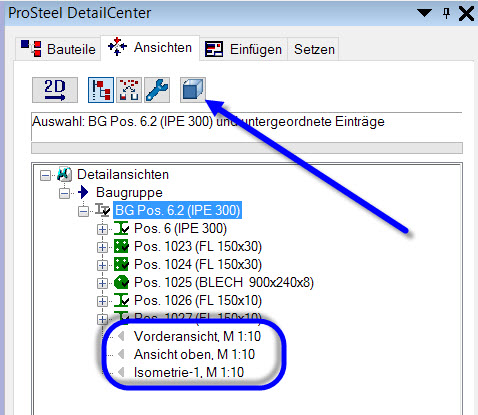This screenshot has width=478, height=415.
Task: Expand the Pos. 1024 node
Action: 102,265
